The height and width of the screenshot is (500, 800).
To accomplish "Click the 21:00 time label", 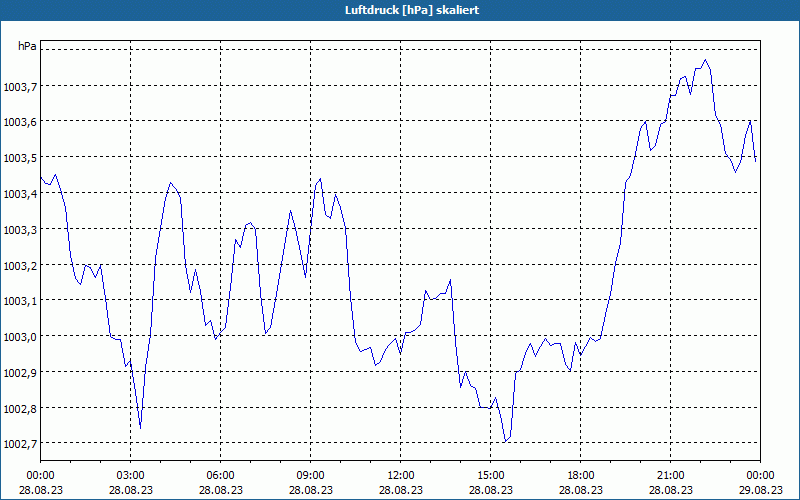I will [x=670, y=476].
